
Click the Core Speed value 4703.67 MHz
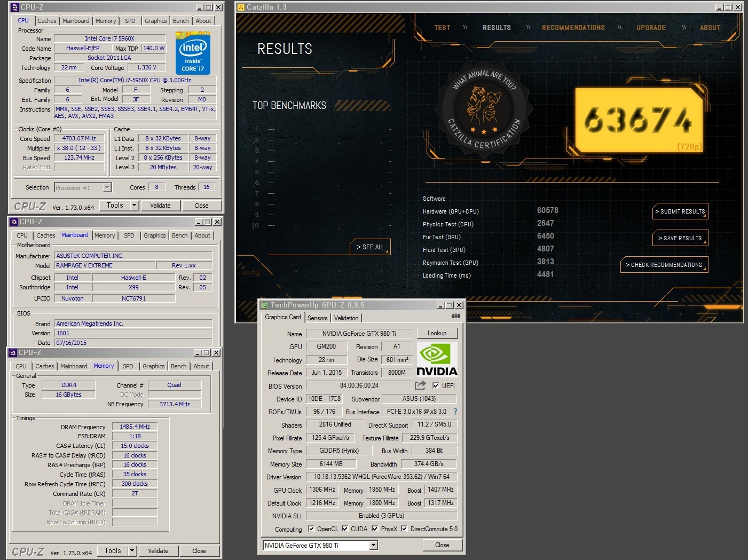point(79,138)
